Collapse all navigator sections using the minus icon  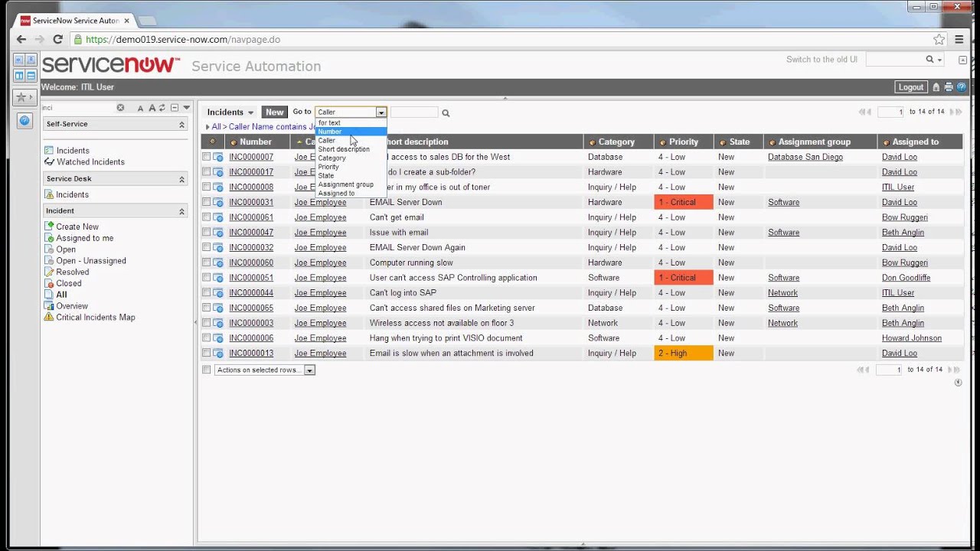tap(175, 108)
